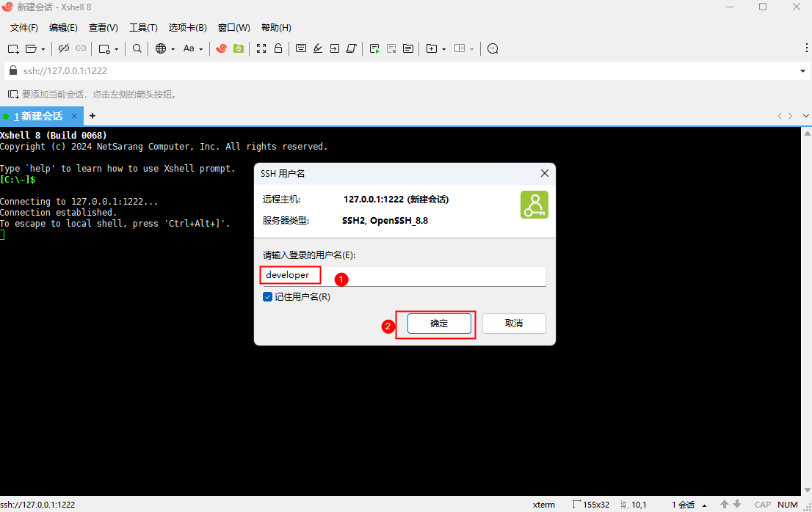812x512 pixels.
Task: Click the tab scroll right arrow
Action: (790, 116)
